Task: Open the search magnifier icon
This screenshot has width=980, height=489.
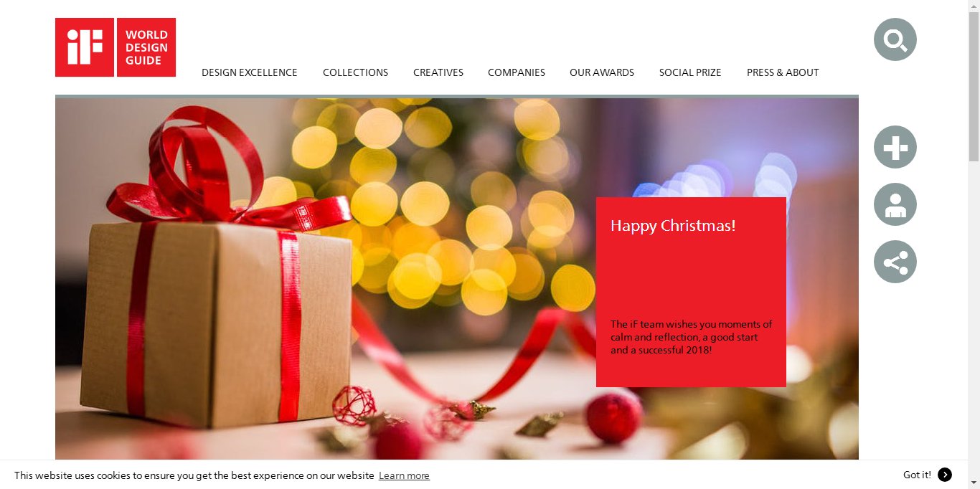Action: (x=895, y=39)
